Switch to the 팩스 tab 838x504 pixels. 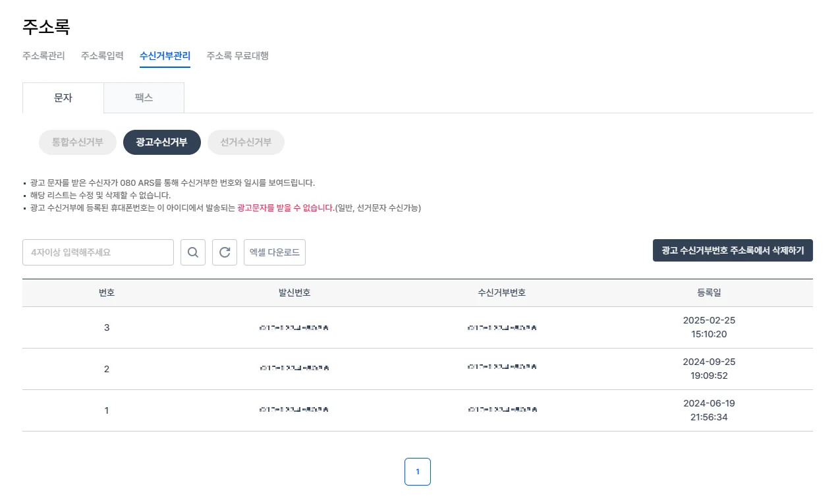(x=144, y=98)
